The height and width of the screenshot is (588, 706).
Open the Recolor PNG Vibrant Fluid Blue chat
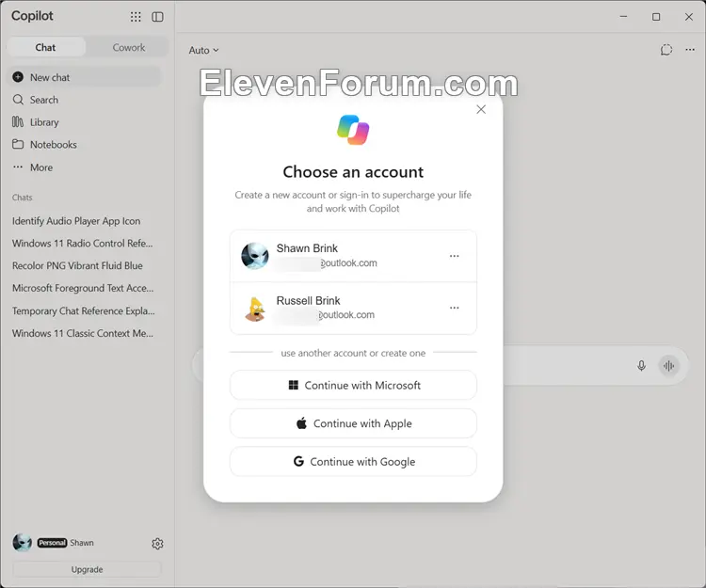point(77,266)
